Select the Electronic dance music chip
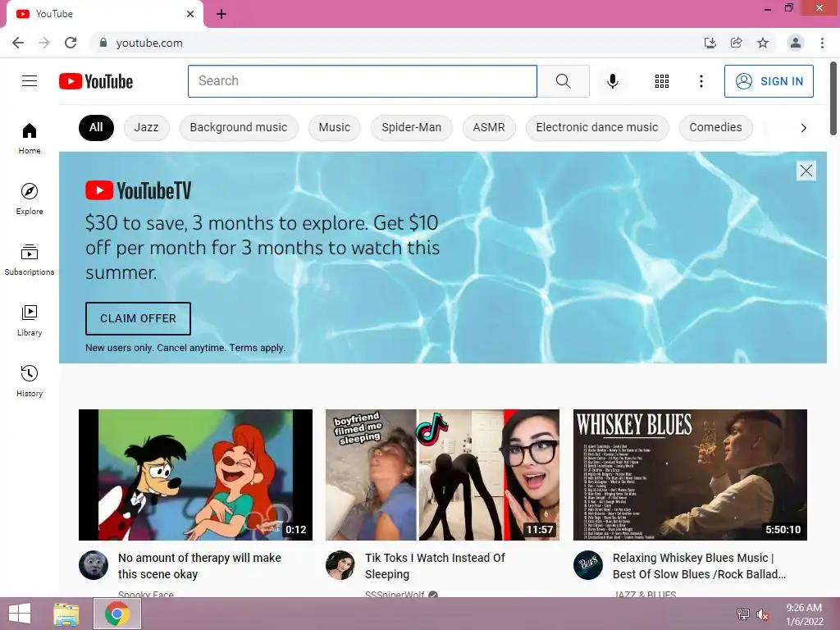This screenshot has width=840, height=630. pos(597,127)
